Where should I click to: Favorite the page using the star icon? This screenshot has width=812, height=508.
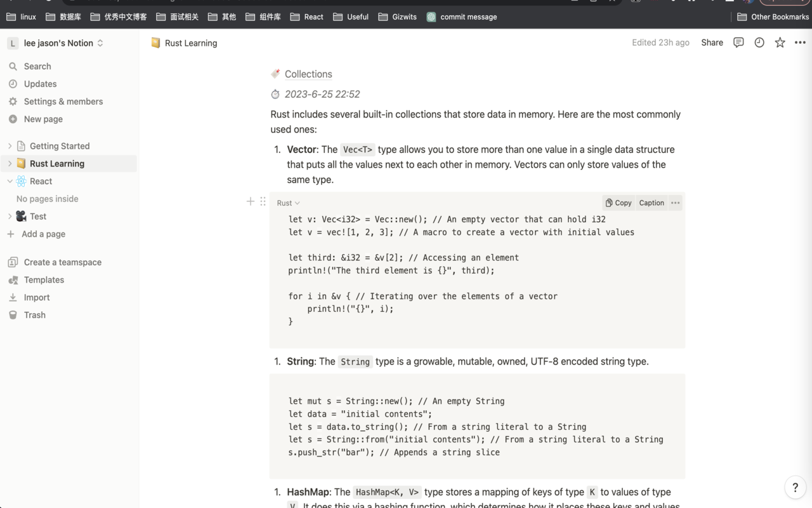[x=779, y=42]
